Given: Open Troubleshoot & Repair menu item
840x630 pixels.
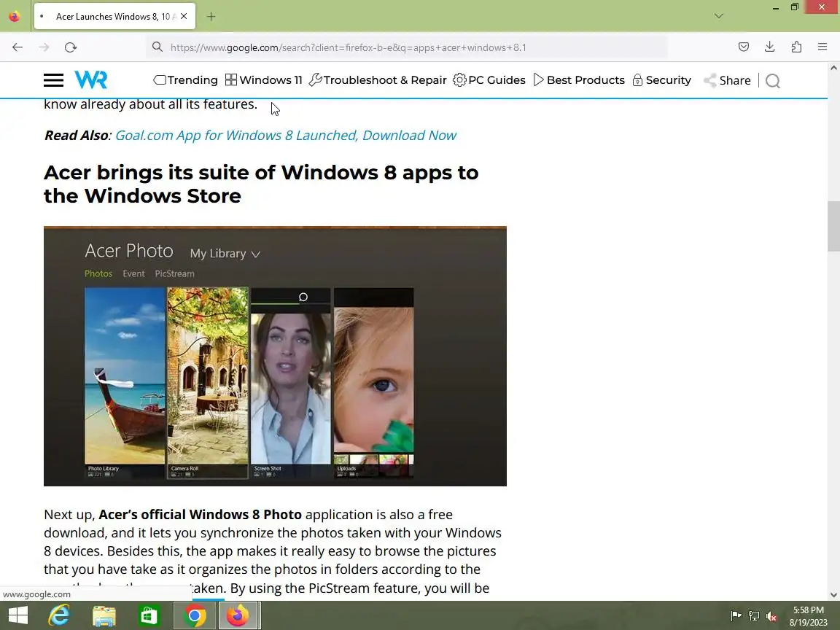Looking at the screenshot, I should tap(378, 80).
